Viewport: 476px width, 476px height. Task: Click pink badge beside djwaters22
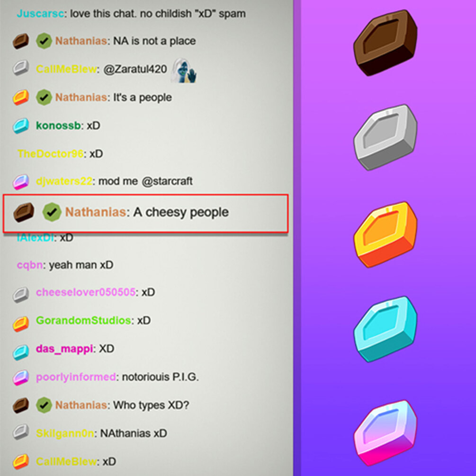pyautogui.click(x=21, y=182)
